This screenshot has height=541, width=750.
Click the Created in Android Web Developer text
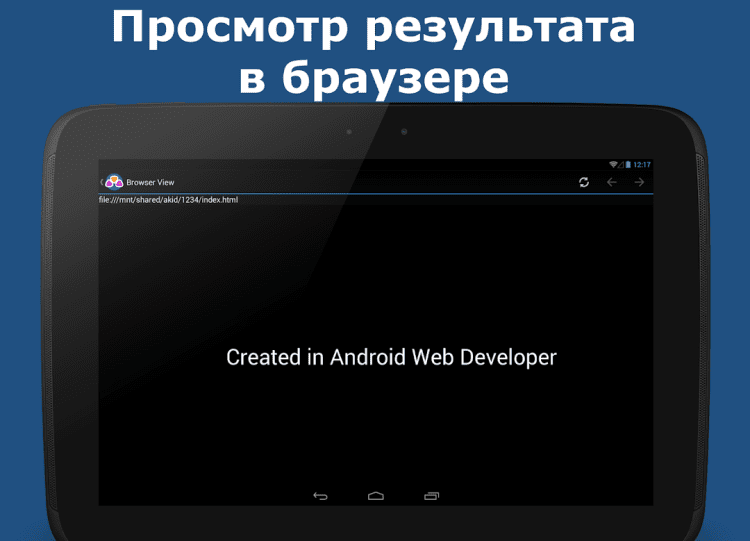point(391,357)
